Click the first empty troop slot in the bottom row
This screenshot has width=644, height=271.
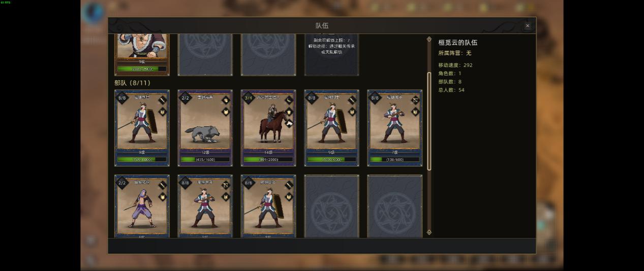tap(332, 206)
